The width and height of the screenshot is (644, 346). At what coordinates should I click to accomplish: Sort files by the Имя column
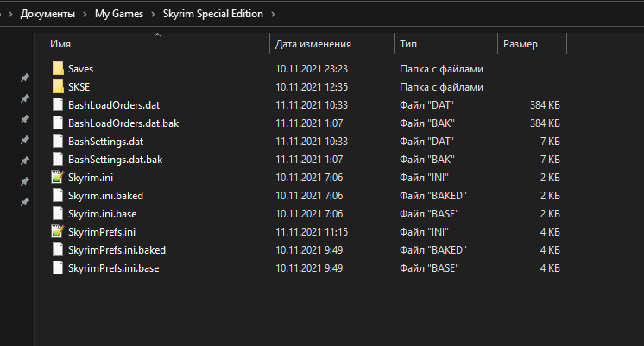tap(60, 43)
